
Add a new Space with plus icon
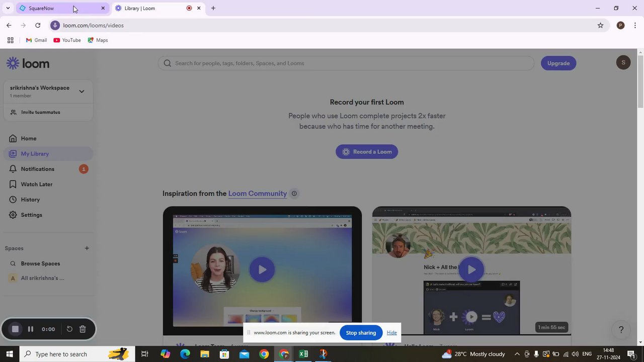point(87,248)
